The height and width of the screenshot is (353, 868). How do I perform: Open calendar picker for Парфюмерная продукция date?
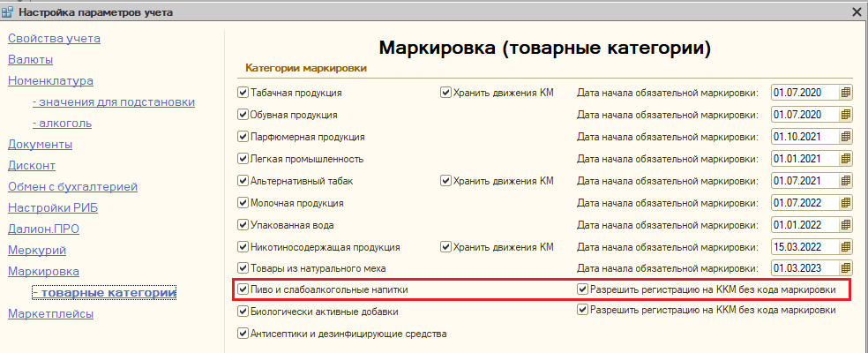point(846,137)
